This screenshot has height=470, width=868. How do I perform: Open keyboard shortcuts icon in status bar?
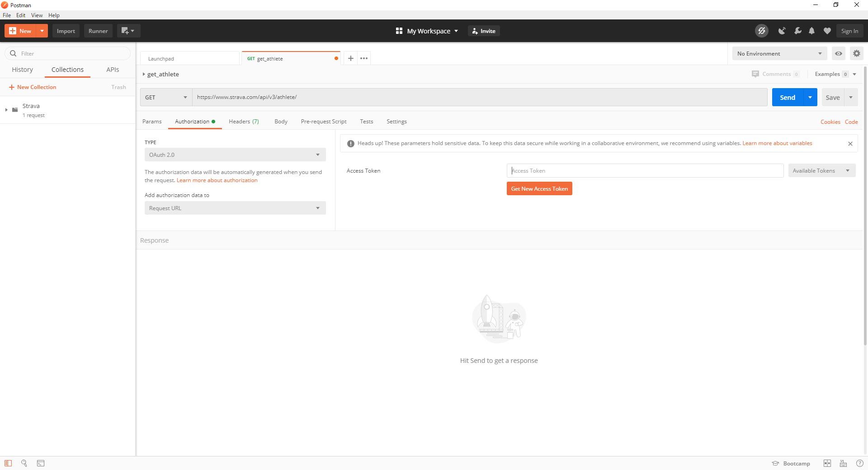844,463
